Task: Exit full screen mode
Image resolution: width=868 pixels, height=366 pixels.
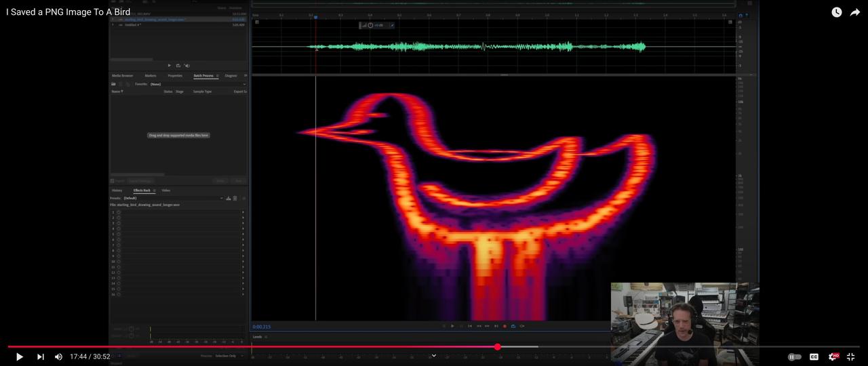Action: tap(850, 357)
